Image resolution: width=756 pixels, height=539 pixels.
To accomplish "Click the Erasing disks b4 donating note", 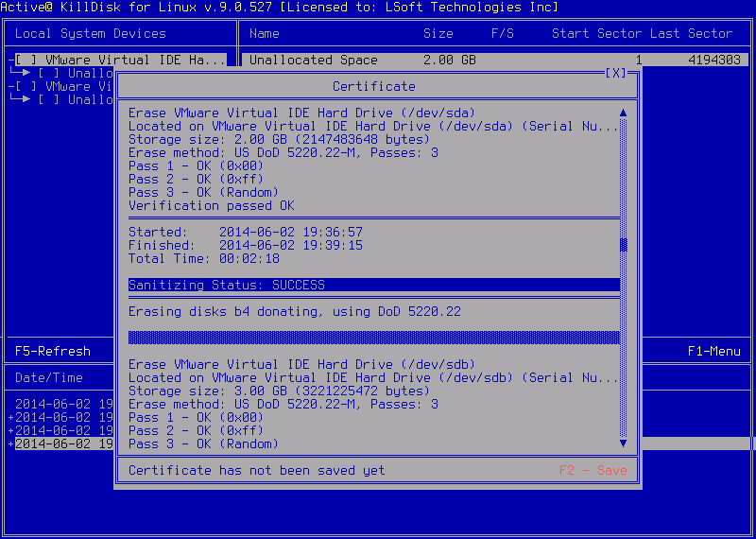I will (x=295, y=311).
